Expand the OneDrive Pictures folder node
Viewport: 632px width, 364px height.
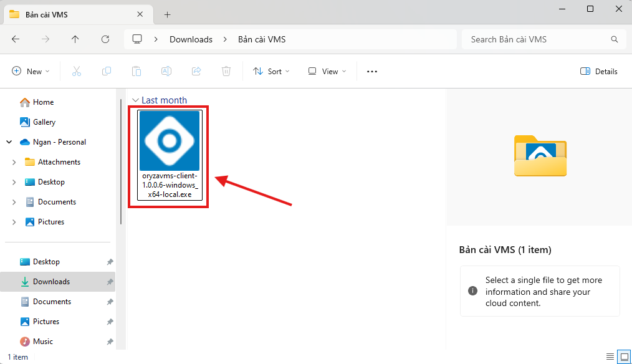[x=14, y=222]
